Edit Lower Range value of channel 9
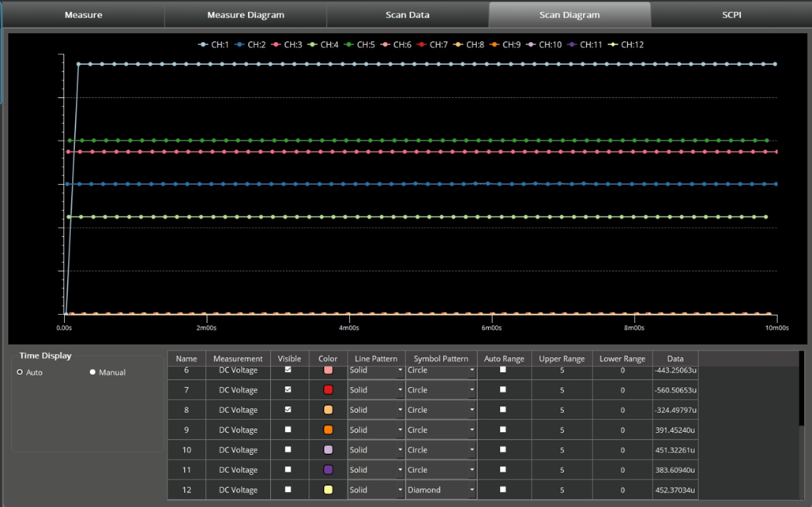Image resolution: width=812 pixels, height=507 pixels. coord(622,430)
